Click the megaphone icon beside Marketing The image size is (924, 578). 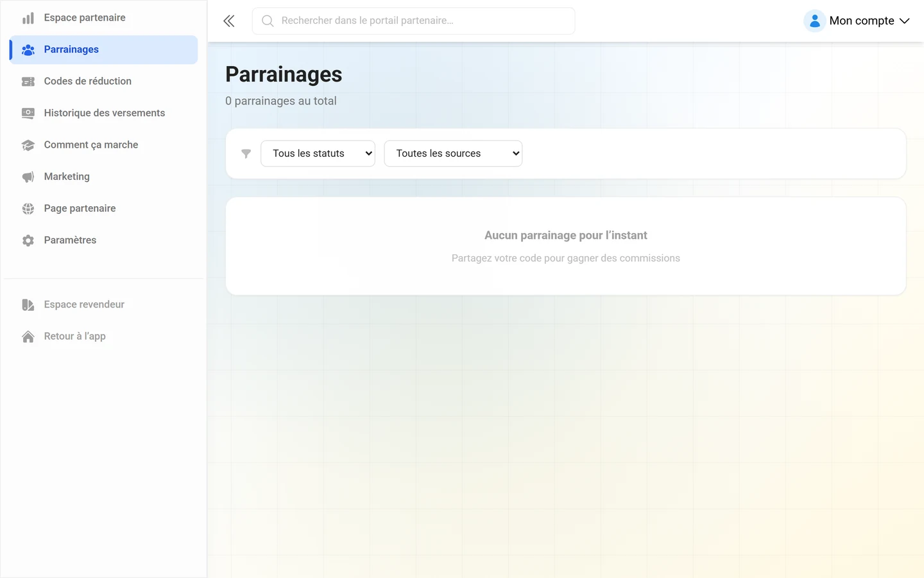click(28, 177)
